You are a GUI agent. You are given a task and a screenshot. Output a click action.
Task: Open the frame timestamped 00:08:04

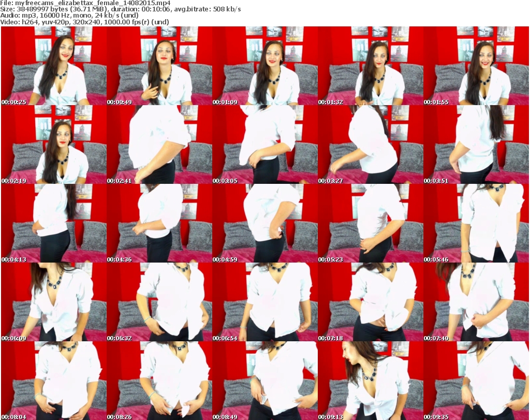(54, 381)
